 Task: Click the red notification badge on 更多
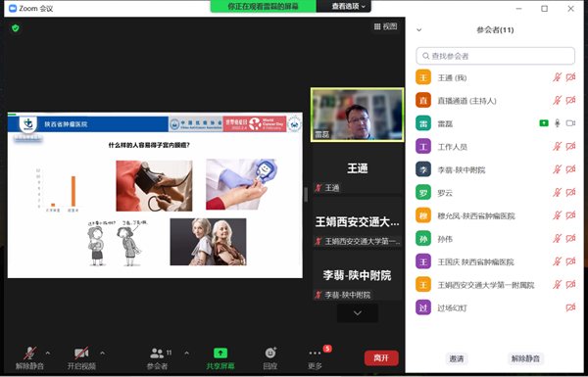tap(327, 349)
